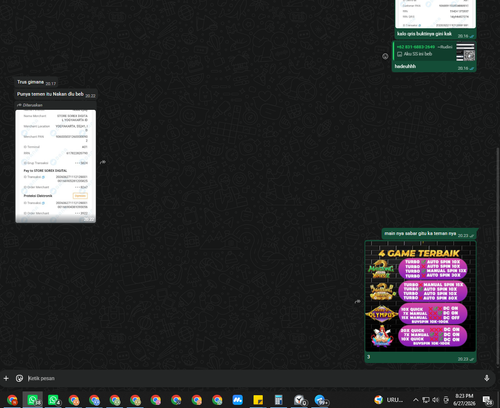Open the network tray icon

(426, 400)
